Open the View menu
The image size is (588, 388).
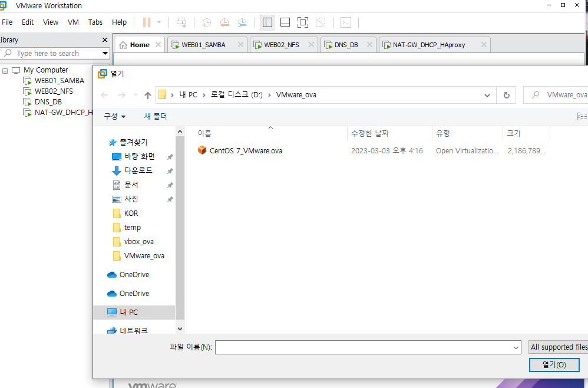coord(51,22)
